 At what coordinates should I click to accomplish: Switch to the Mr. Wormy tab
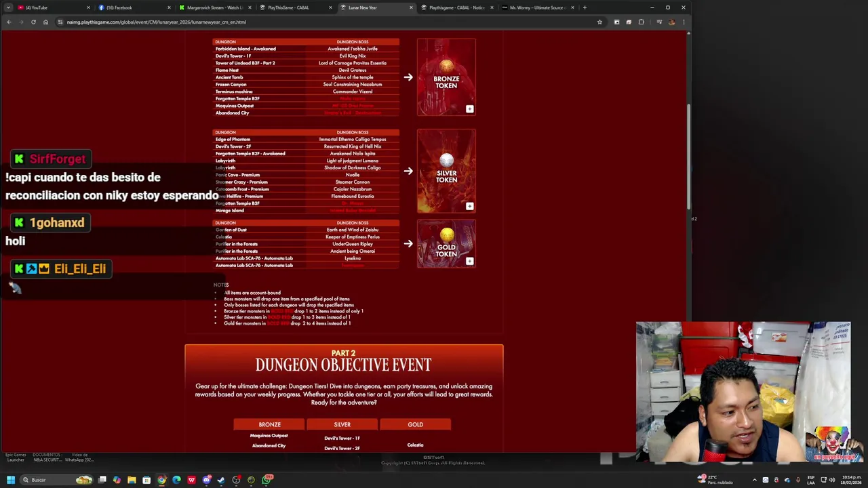coord(537,7)
